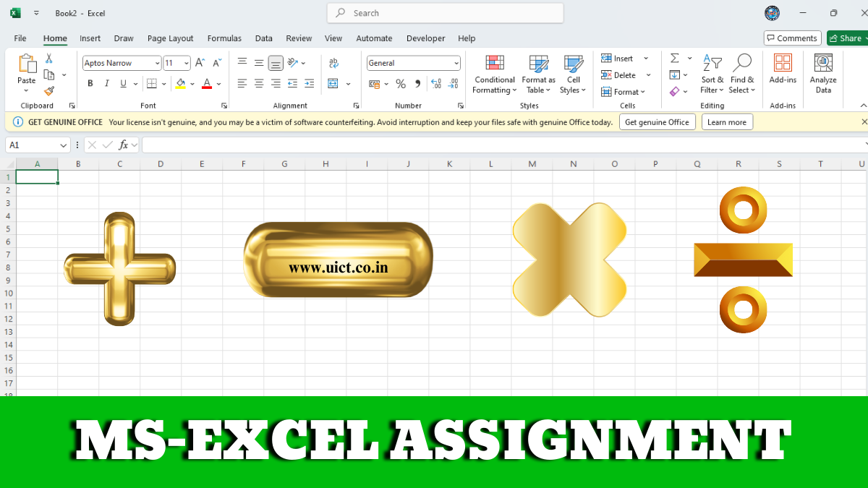The height and width of the screenshot is (488, 868).
Task: Toggle Merge and Center
Action: (334, 83)
